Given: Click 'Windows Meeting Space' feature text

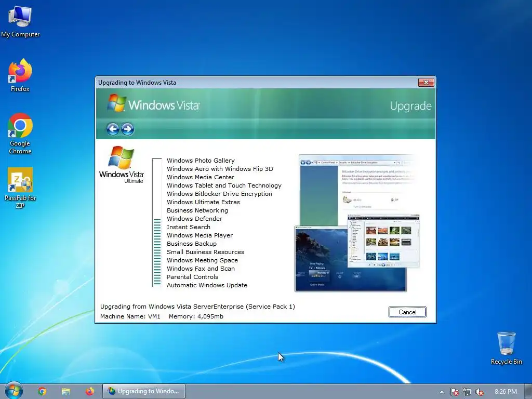Looking at the screenshot, I should coord(202,260).
